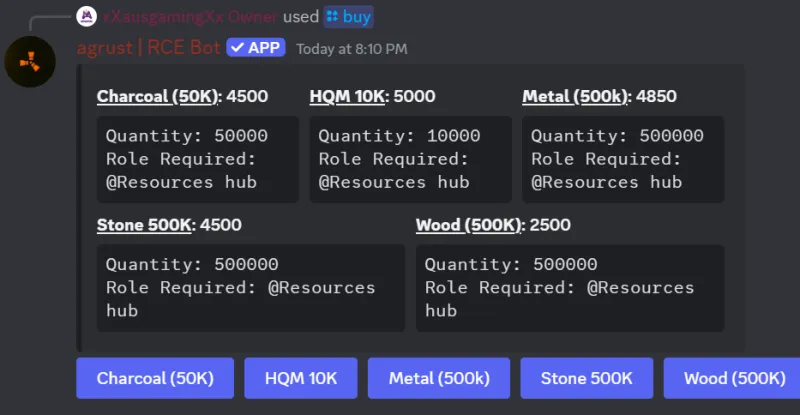Click the Charcoal (50K) button
The height and width of the screenshot is (415, 800).
[x=155, y=378]
